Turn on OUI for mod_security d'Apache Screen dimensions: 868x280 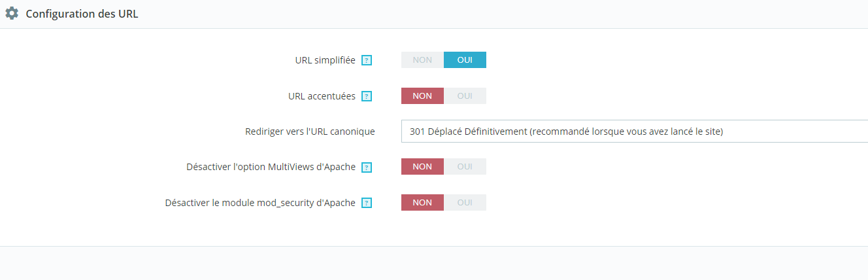pyautogui.click(x=465, y=203)
